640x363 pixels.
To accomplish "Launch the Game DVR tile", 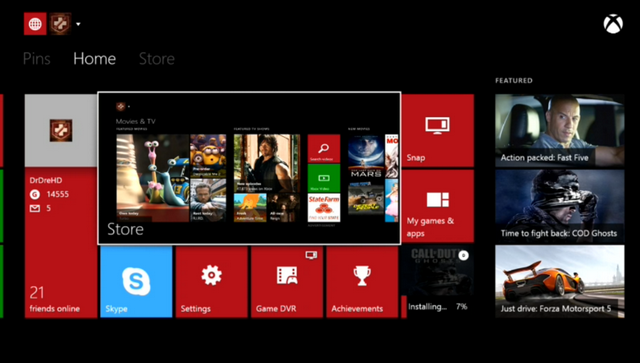I will 287,282.
